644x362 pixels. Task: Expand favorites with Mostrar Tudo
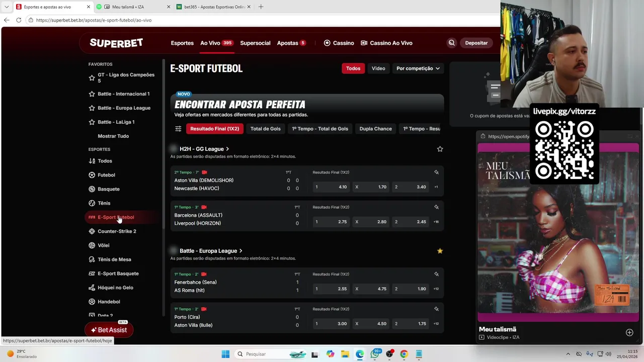[x=113, y=136]
